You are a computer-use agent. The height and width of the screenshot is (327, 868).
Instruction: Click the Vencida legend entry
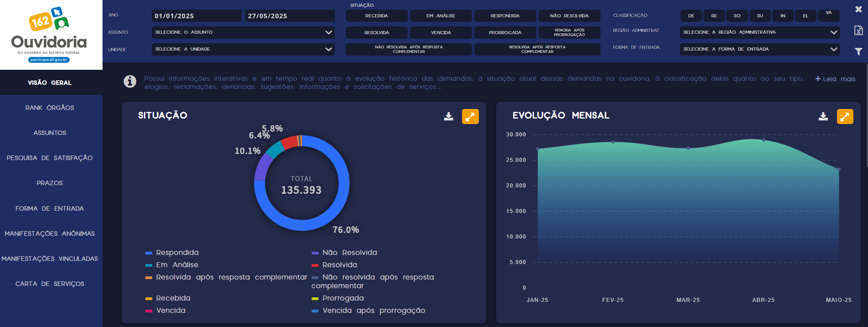coord(165,311)
